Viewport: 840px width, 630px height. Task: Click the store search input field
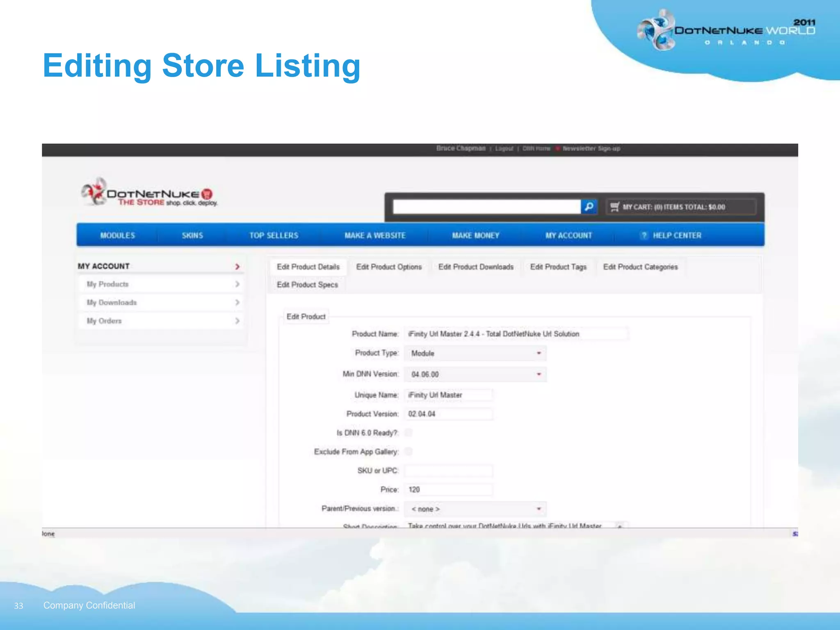point(486,207)
